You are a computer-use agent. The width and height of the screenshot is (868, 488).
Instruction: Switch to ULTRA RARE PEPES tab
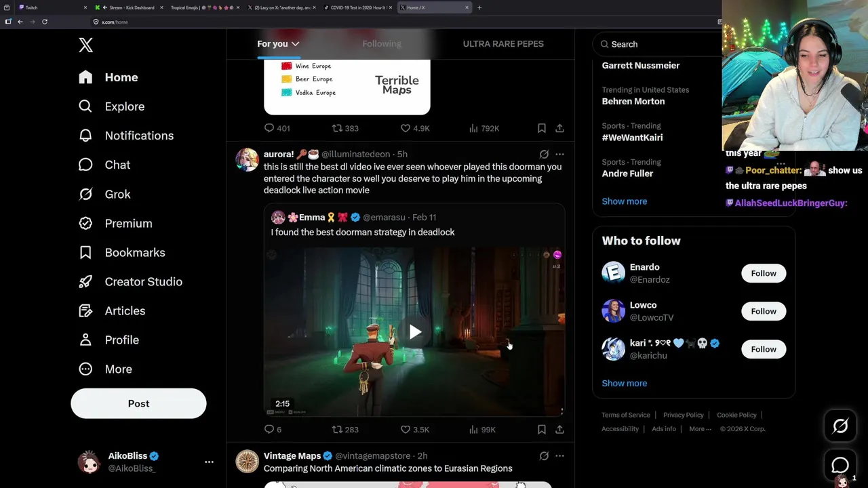(x=503, y=44)
